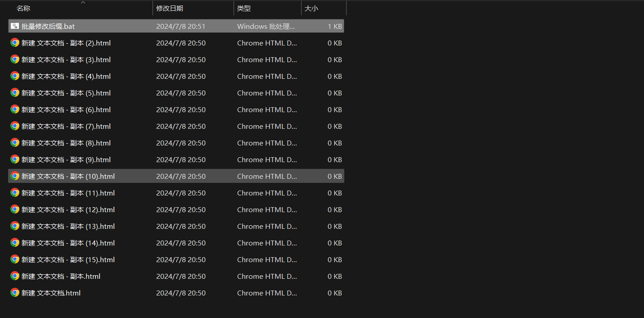Click Chrome icon of 新建 文本文档 - 副本 (3).html
The image size is (644, 318).
coord(15,59)
